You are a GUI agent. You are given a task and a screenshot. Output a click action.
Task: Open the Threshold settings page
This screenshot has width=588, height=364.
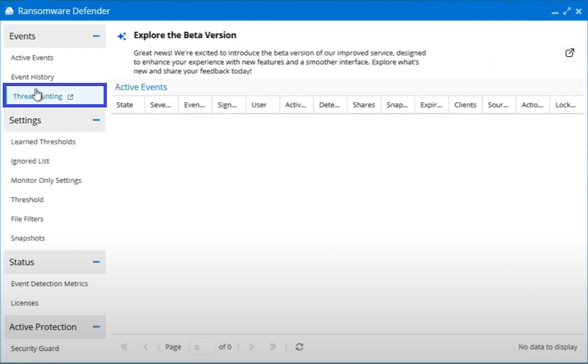[x=27, y=200]
